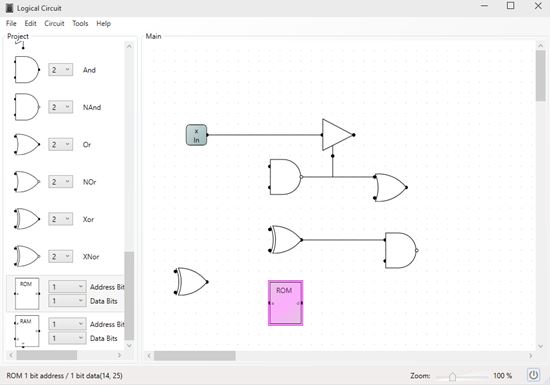Select the And gate icon in Project panel
Image resolution: width=550 pixels, height=385 pixels.
[x=27, y=69]
